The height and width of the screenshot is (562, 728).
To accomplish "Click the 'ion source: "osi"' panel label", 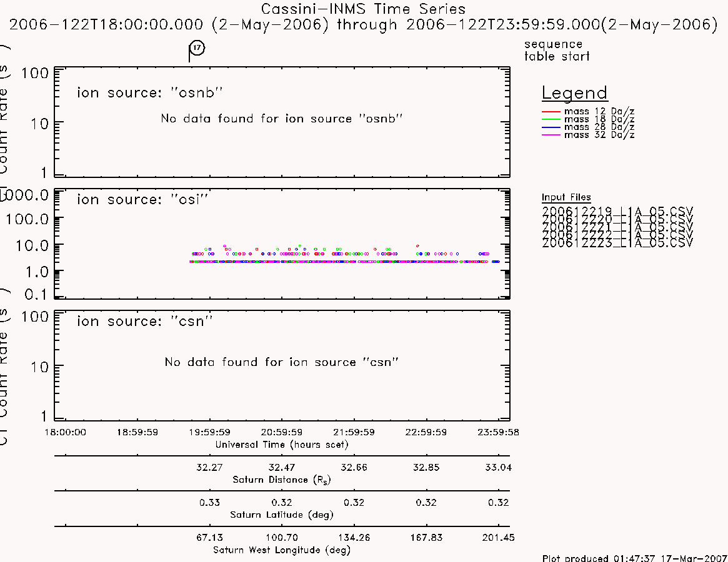I will 142,199.
